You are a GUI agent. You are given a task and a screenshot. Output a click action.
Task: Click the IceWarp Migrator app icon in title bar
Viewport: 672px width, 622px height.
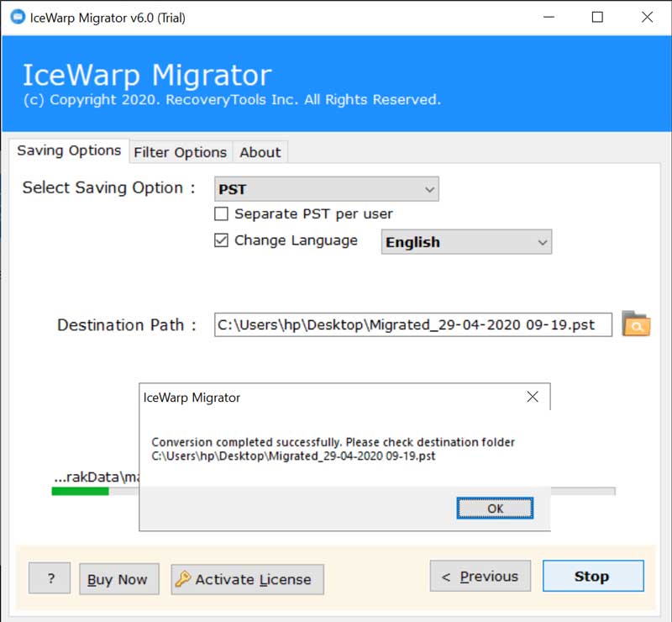[18, 17]
